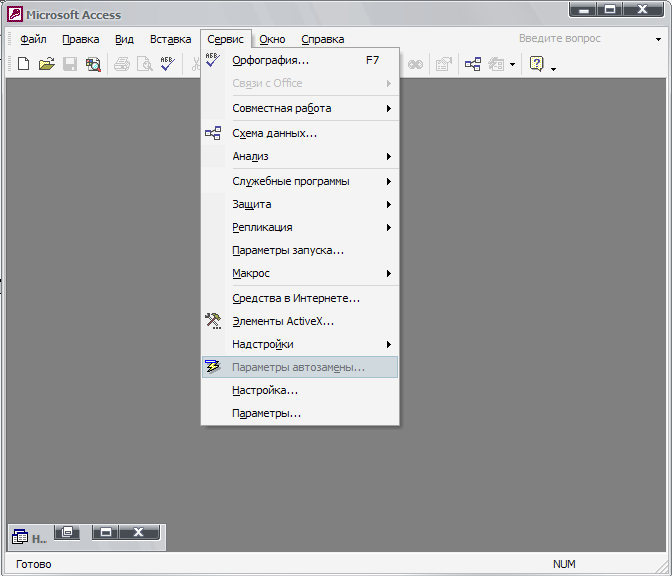Open the Правка menu
The image size is (672, 576).
click(81, 39)
